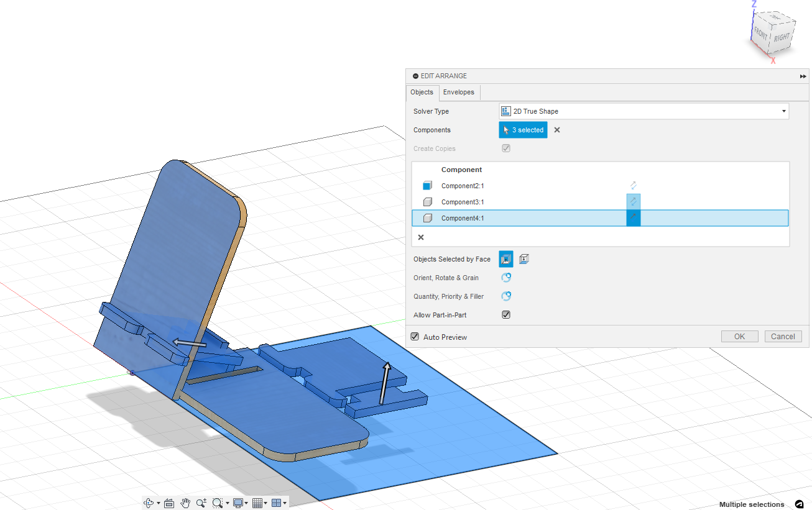Screen dimensions: 812x510
Task: Click the white arrow on the left bracket
Action: [189, 342]
